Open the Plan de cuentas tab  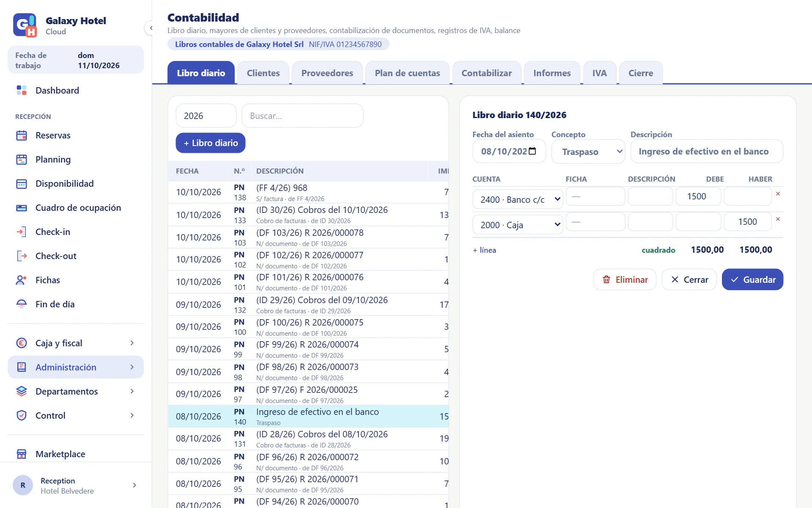407,73
